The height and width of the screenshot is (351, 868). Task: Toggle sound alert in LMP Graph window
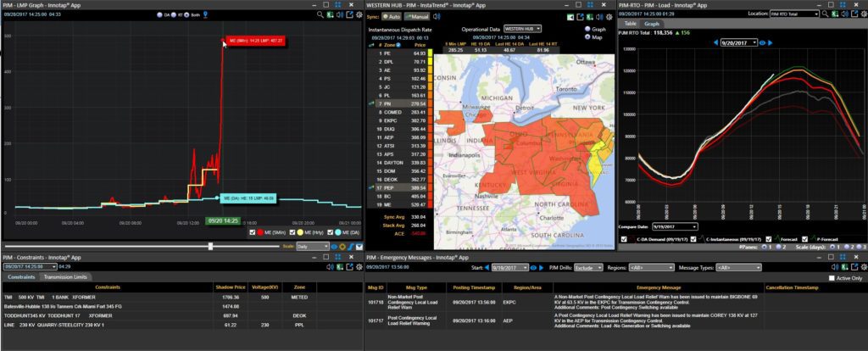pyautogui.click(x=340, y=14)
